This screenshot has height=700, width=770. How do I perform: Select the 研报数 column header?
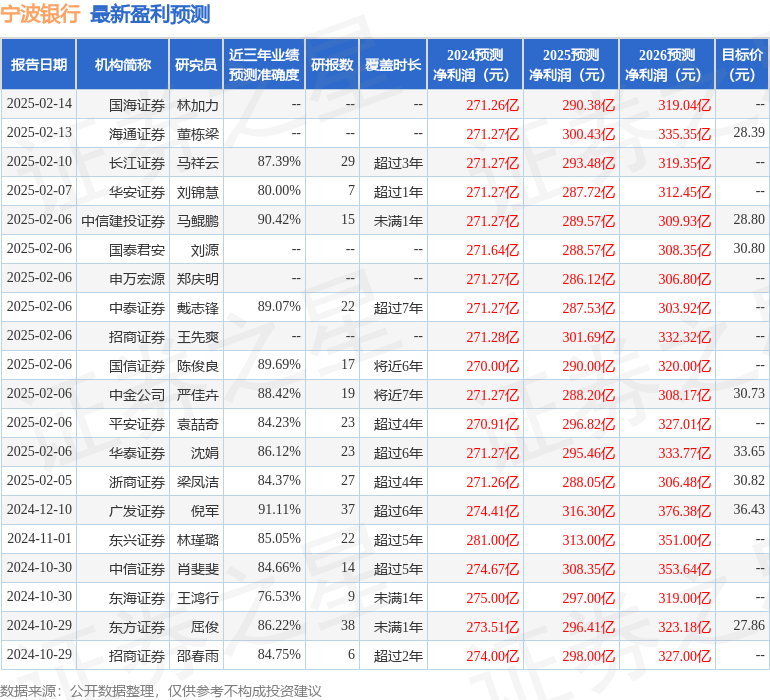(332, 64)
